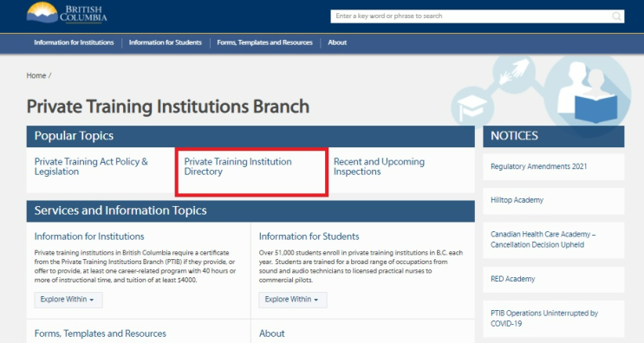Open Forms, Templates and Resources menu
Viewport: 644px width, 343px height.
[264, 42]
